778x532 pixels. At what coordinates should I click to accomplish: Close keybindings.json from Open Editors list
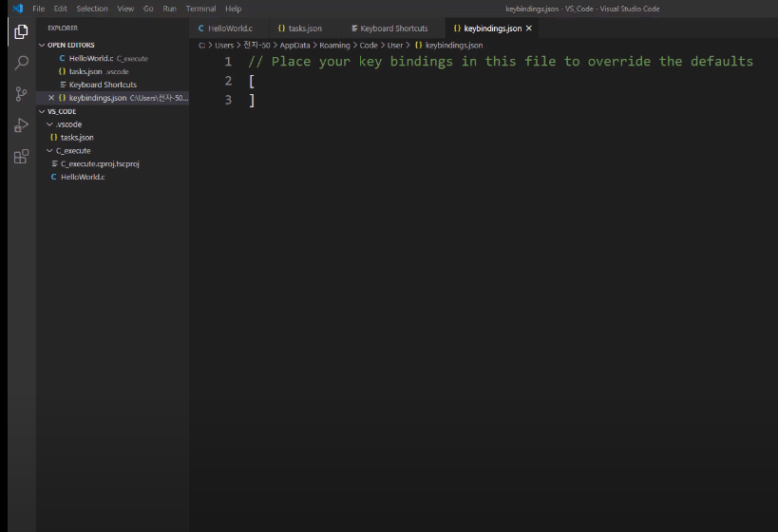(51, 98)
